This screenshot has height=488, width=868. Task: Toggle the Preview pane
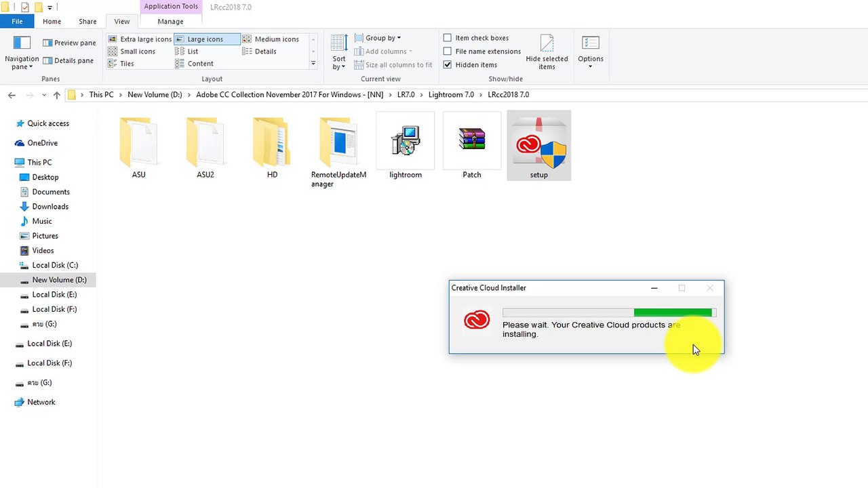(68, 43)
